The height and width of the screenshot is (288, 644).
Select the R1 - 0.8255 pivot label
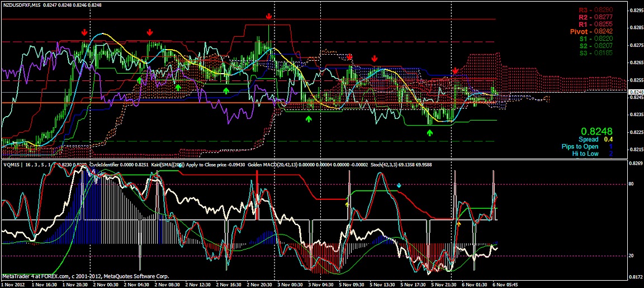[x=596, y=24]
